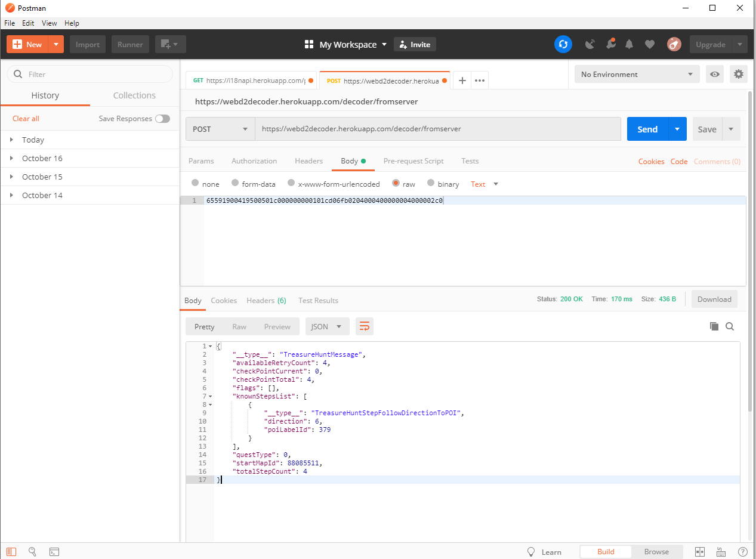Open the notifications bell
The image size is (756, 559).
tap(629, 44)
